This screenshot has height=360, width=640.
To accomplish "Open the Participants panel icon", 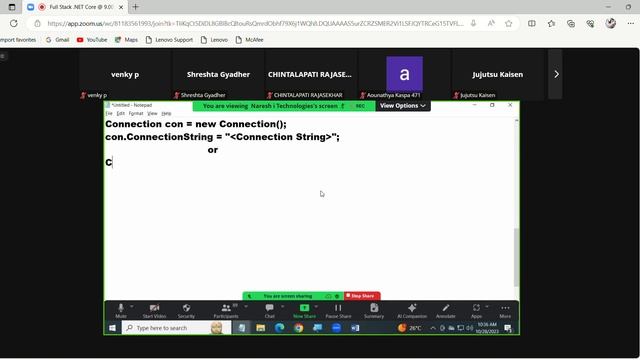I will coord(226,308).
